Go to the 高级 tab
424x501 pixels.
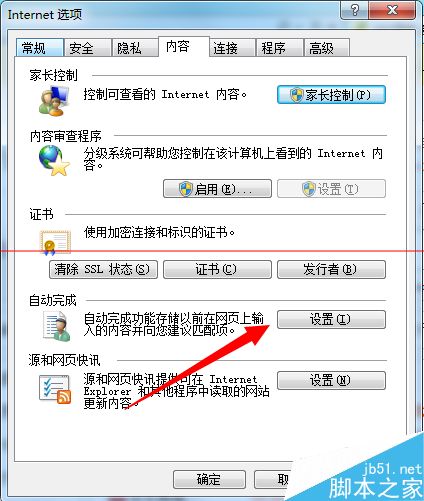[327, 48]
